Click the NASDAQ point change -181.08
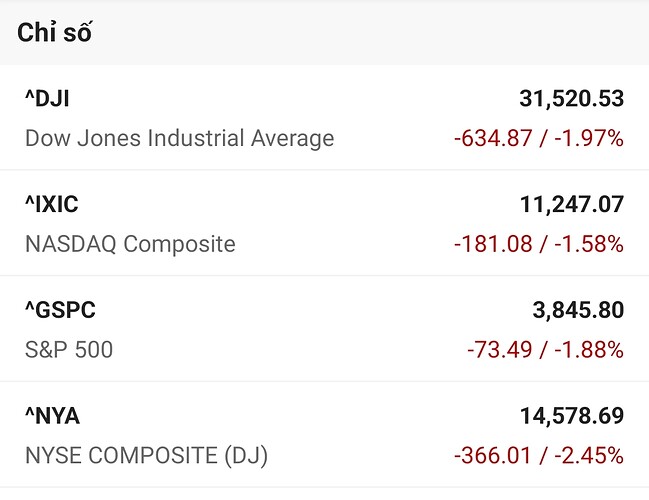The height and width of the screenshot is (500, 649). coord(493,243)
